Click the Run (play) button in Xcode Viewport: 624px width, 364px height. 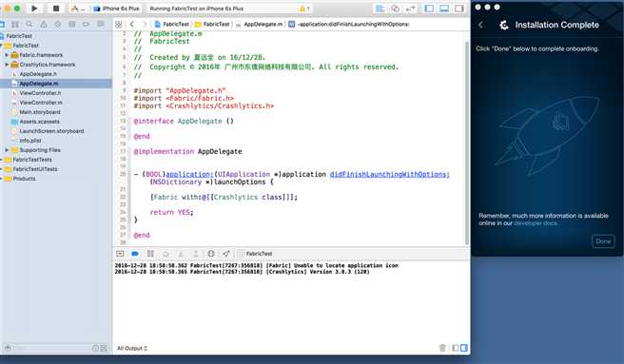(x=34, y=8)
